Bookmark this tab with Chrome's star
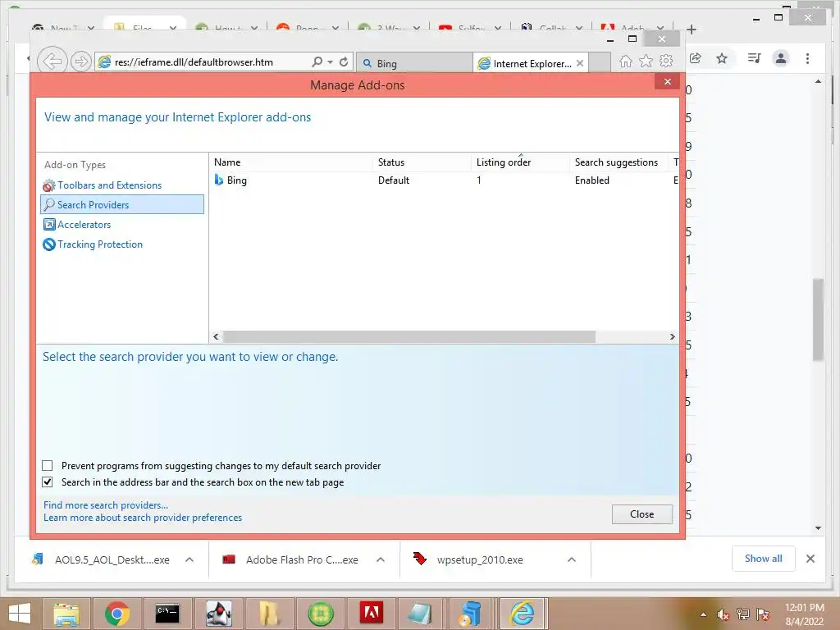 tap(722, 58)
